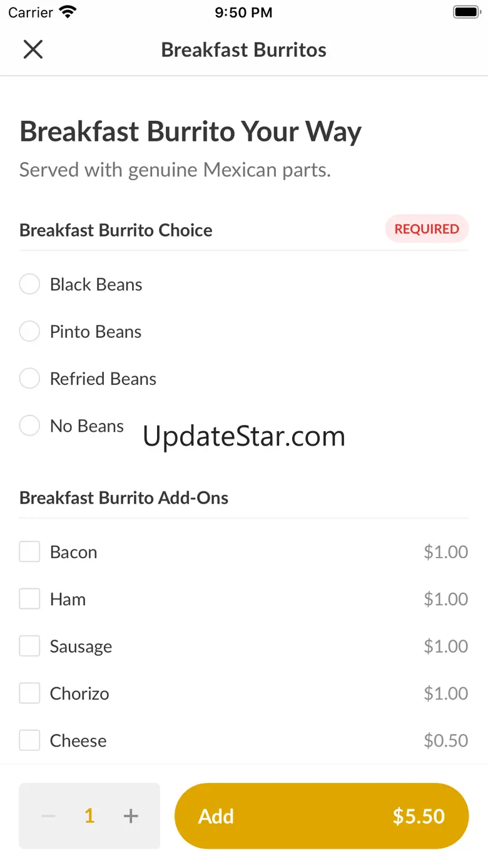Click the Wi-Fi icon in status bar

(68, 13)
